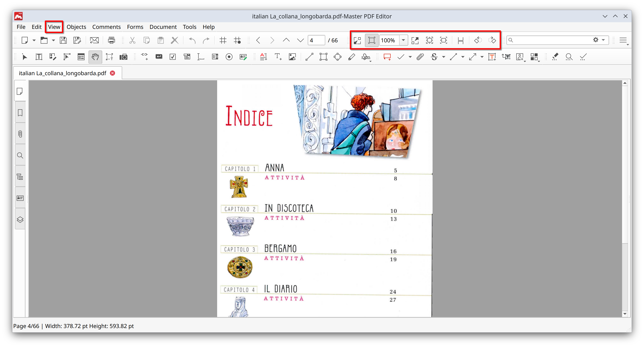Click the Snapshot camera tool

(x=123, y=57)
